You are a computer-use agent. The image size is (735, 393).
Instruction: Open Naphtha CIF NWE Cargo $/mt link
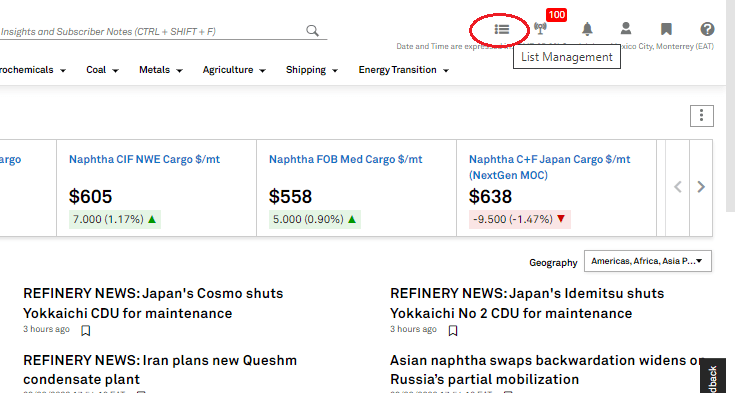click(x=144, y=159)
